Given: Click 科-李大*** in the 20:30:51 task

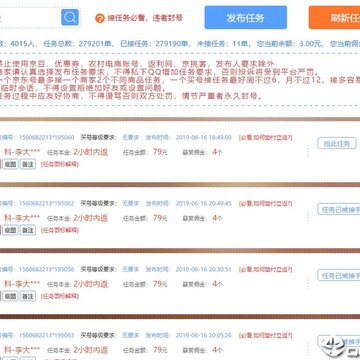Looking at the screenshot, I should 22,284.
